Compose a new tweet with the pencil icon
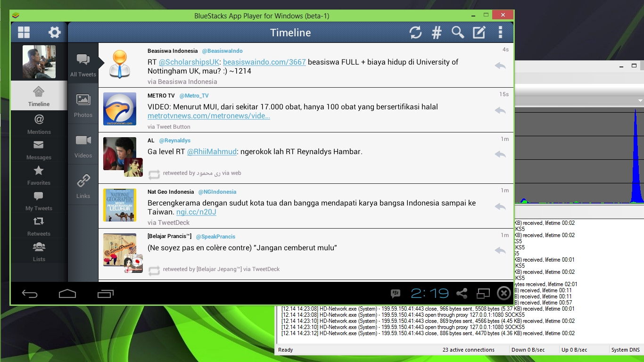The height and width of the screenshot is (362, 644). [x=479, y=33]
